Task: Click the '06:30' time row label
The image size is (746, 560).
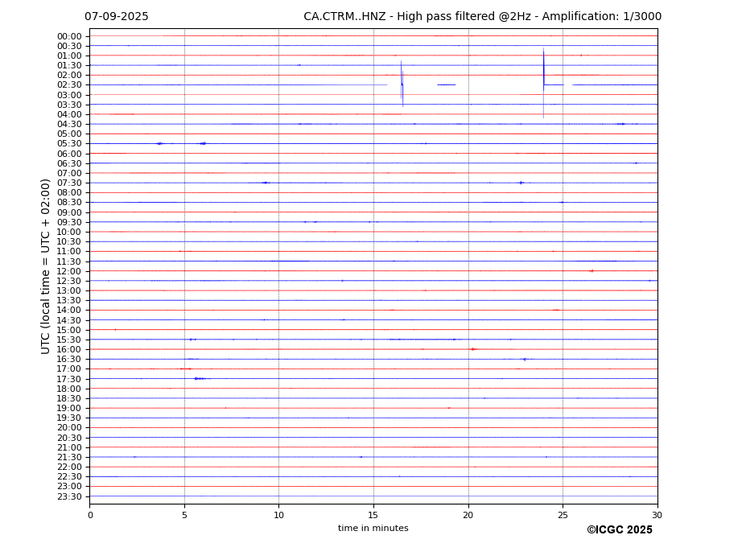Action: point(69,163)
